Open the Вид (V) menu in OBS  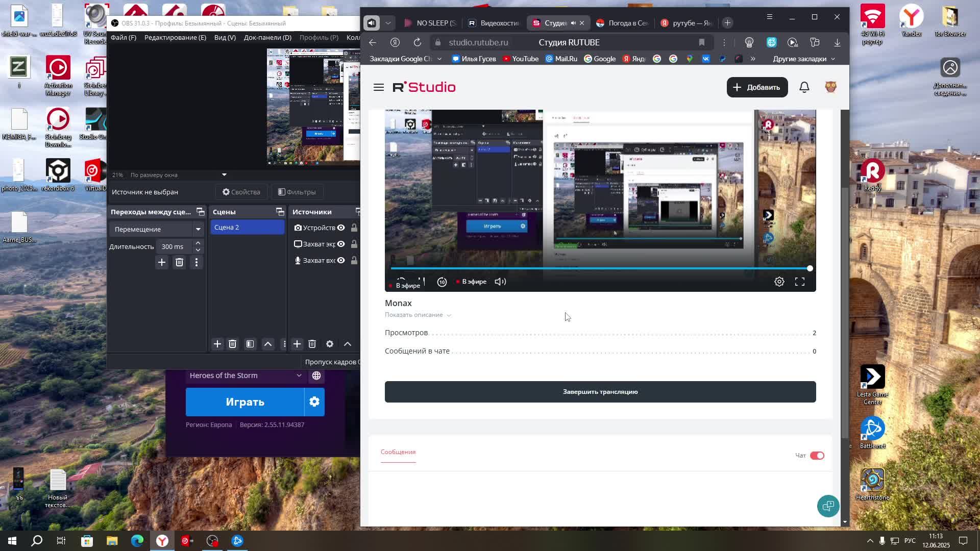225,37
